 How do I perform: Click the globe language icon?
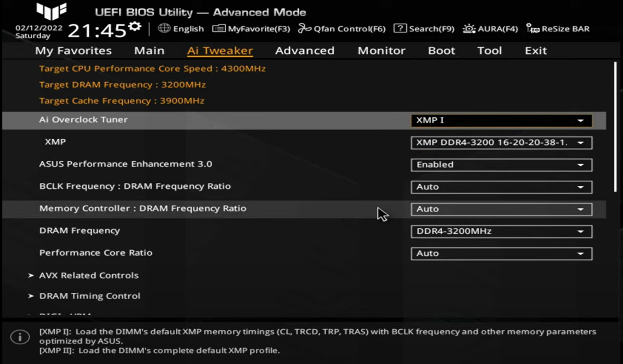[164, 28]
